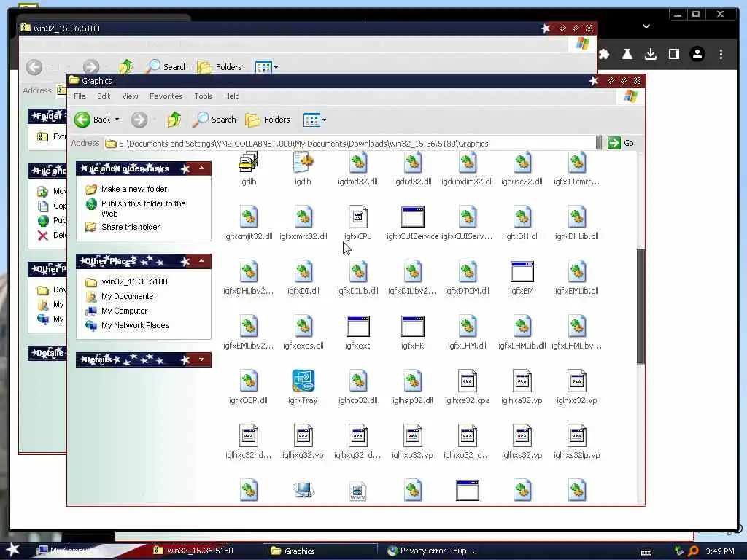Open the Tools menu
The height and width of the screenshot is (560, 747).
[204, 96]
